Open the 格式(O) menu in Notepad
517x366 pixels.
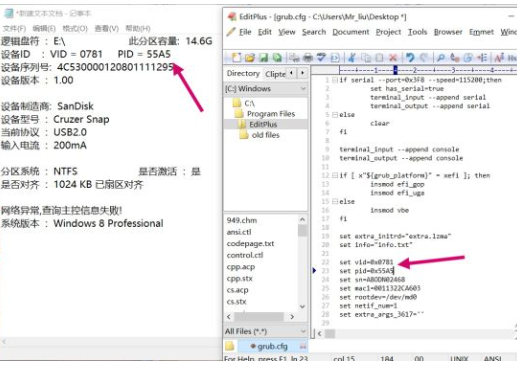pos(75,28)
